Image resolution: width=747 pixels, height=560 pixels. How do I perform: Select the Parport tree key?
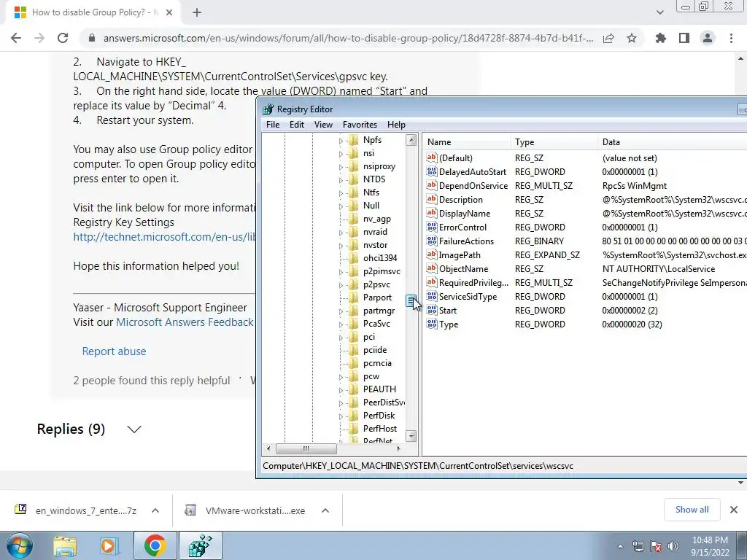[377, 297]
